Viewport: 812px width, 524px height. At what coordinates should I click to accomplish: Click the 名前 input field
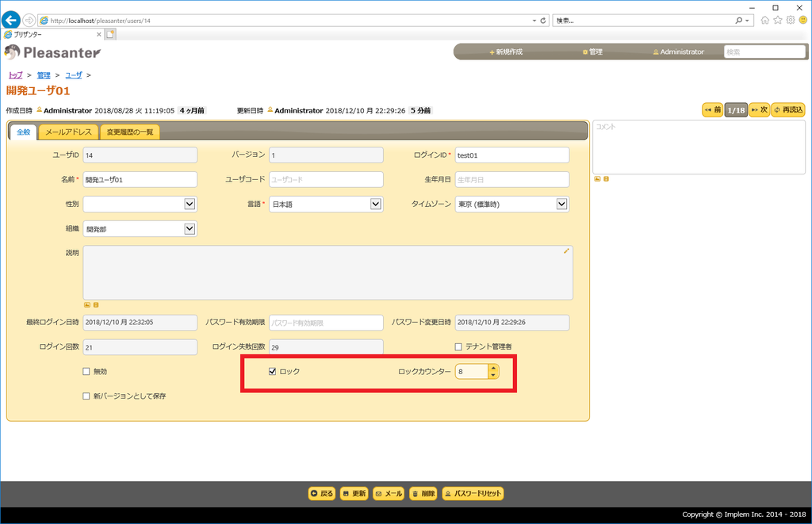[140, 180]
